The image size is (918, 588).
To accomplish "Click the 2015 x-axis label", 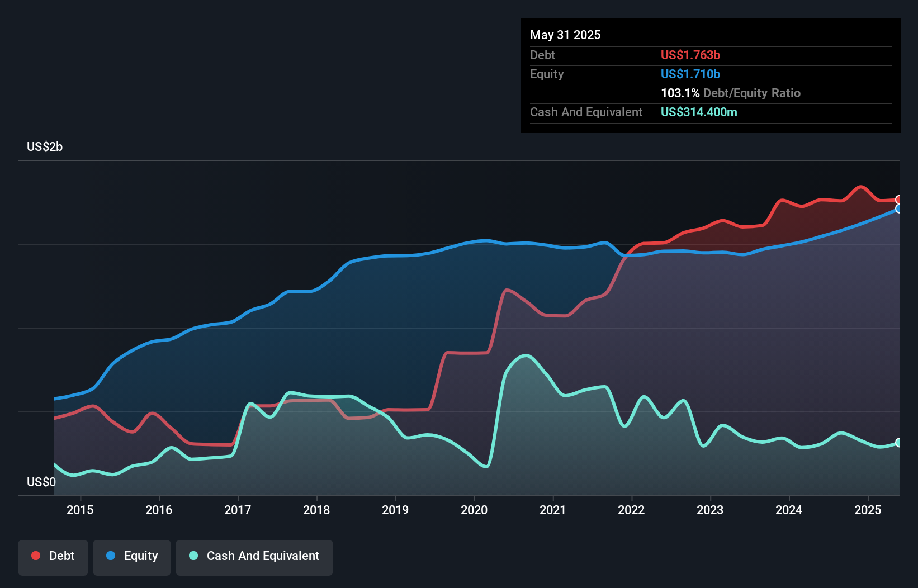I will [80, 510].
